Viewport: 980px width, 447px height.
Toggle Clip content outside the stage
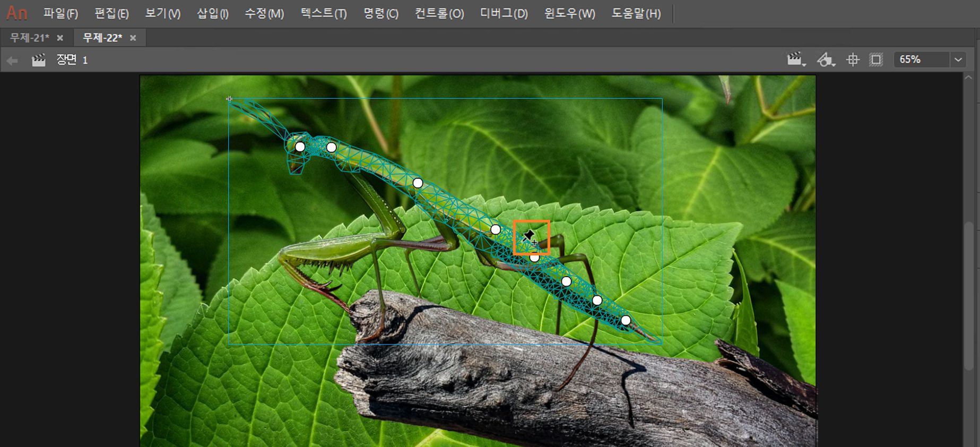pos(876,59)
